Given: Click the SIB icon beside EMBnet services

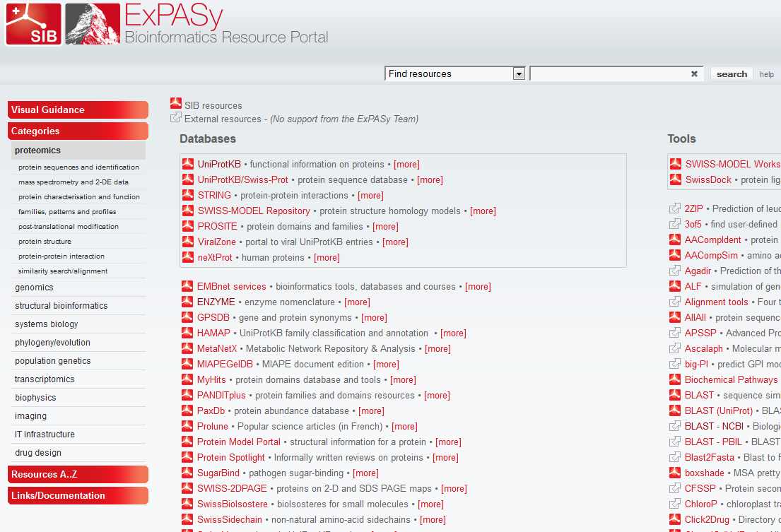Looking at the screenshot, I should click(187, 286).
